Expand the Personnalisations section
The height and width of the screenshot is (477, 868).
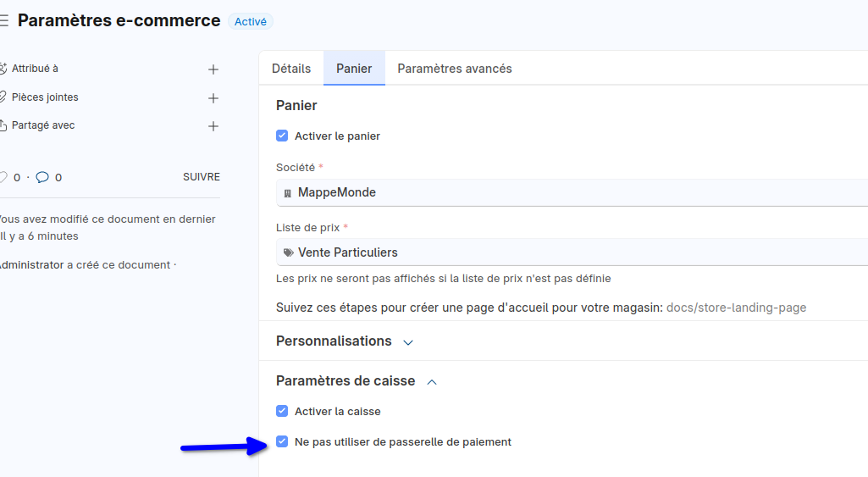point(408,342)
